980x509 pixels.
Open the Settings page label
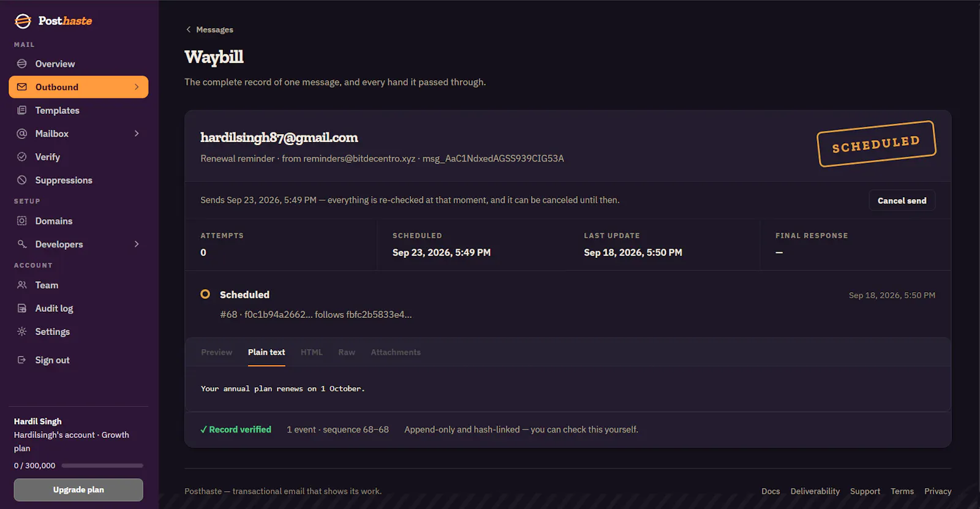pos(53,331)
